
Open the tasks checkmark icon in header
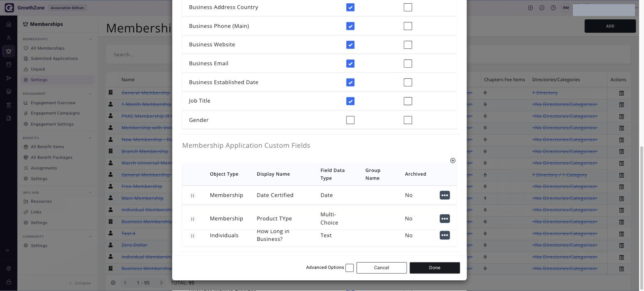[x=542, y=8]
